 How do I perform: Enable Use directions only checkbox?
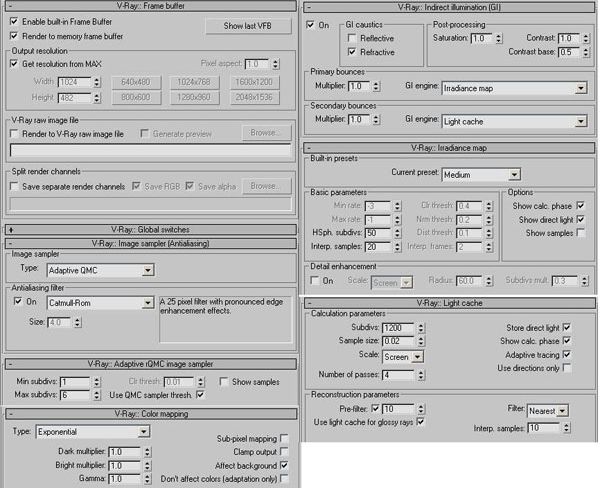point(567,368)
